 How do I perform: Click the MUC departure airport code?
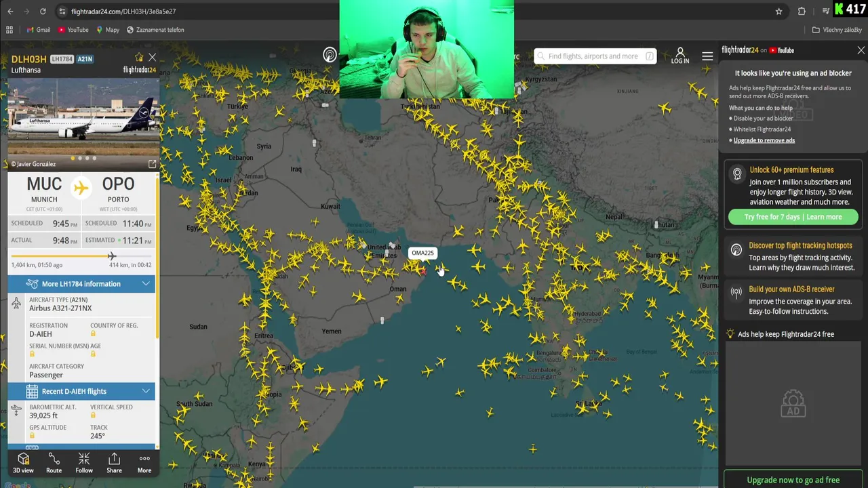click(44, 184)
